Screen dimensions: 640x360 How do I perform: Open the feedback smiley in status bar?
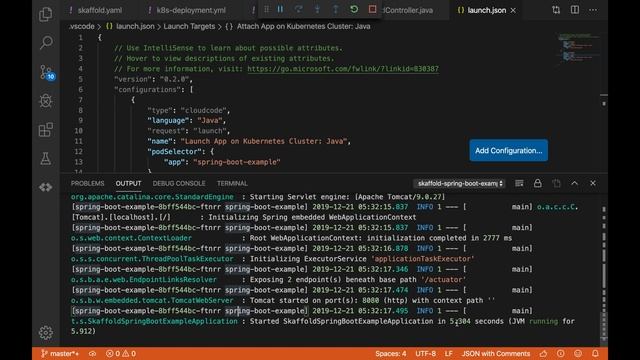[x=578, y=353]
